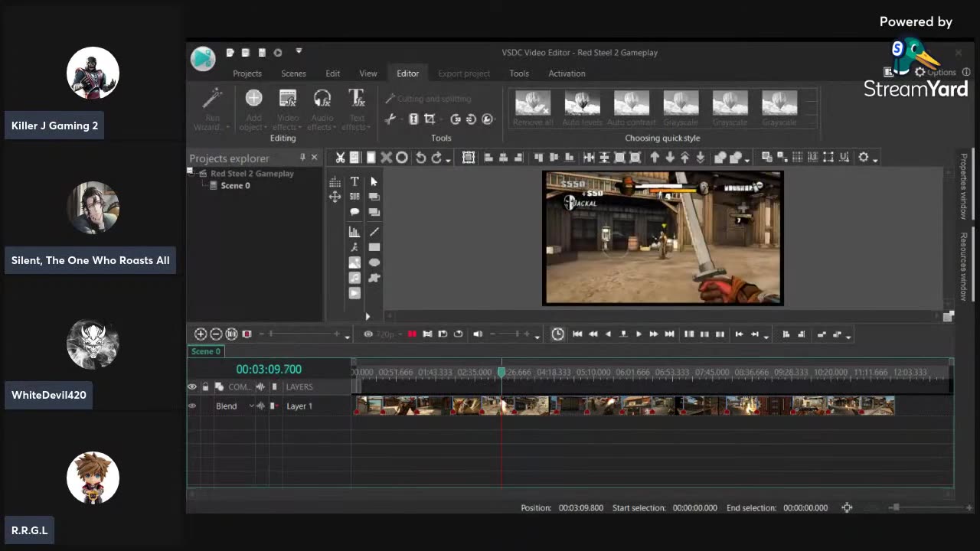This screenshot has height=551, width=980.
Task: Toggle visibility of all layers eye
Action: pyautogui.click(x=192, y=387)
